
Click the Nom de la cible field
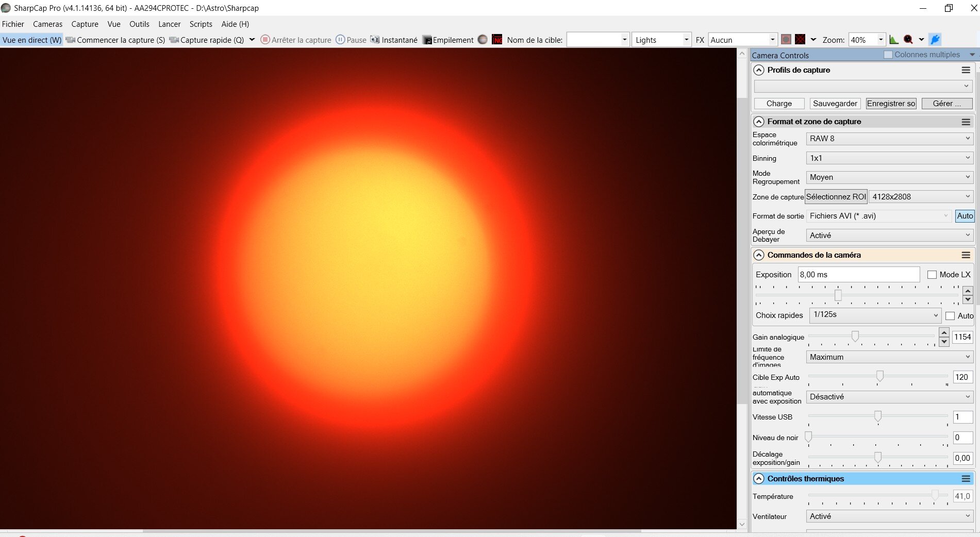tap(598, 40)
